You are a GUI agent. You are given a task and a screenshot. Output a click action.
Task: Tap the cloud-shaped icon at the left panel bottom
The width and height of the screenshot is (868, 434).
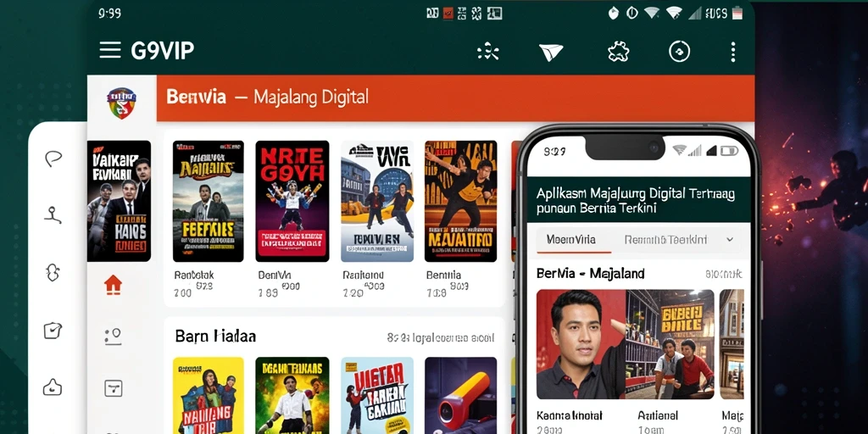[53, 387]
